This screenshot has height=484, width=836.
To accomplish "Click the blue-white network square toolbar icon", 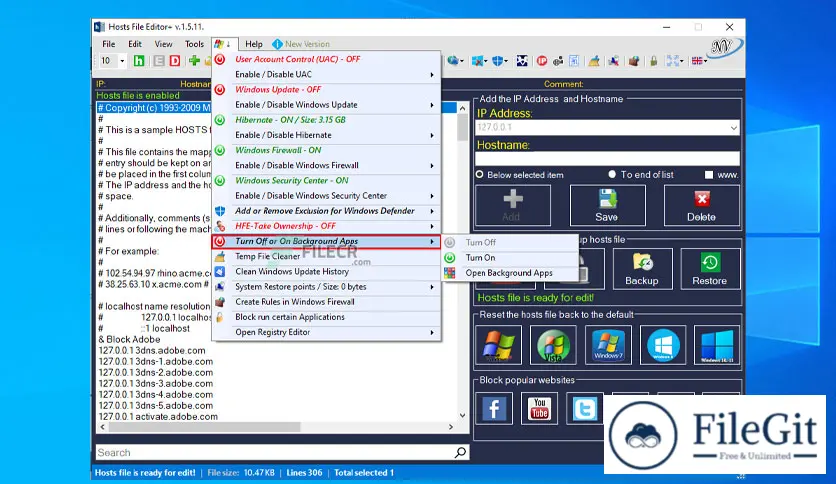I will click(522, 61).
